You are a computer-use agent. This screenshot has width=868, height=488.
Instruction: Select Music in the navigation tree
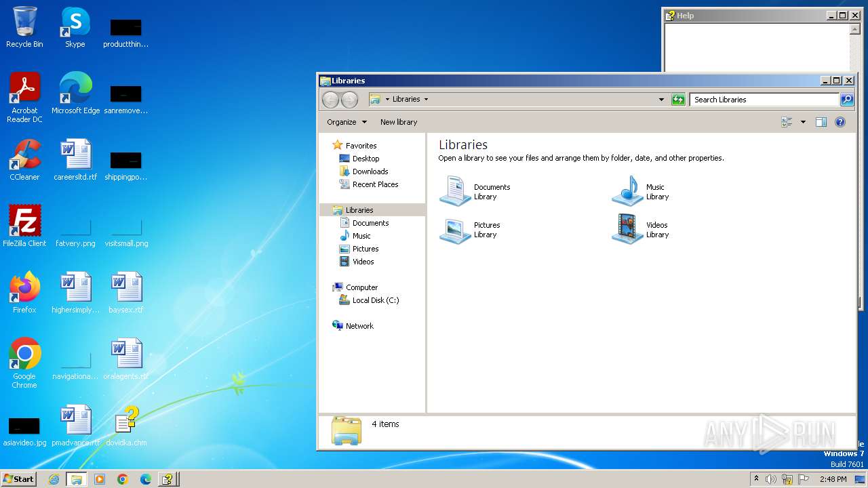361,236
